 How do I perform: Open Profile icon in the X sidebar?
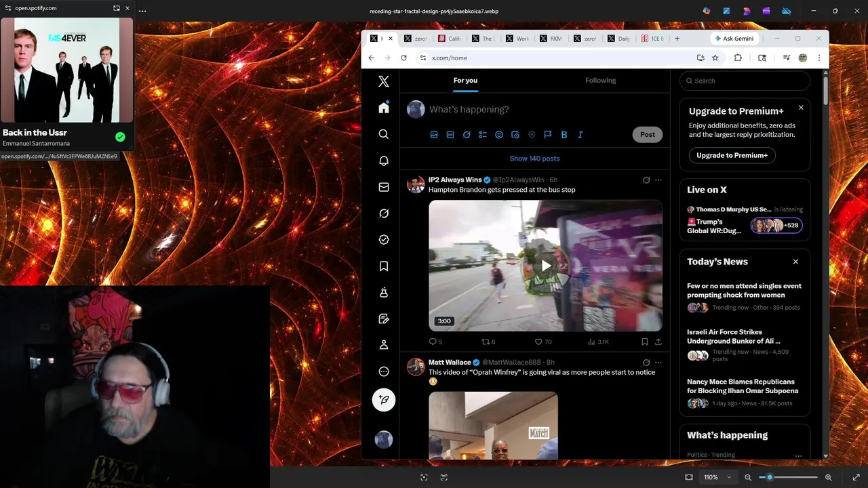click(x=384, y=345)
